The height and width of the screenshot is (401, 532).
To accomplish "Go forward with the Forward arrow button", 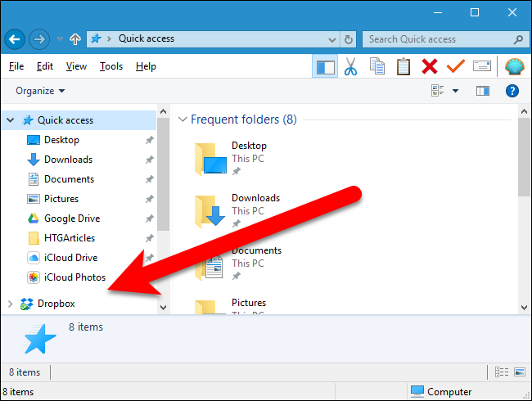I will point(39,39).
